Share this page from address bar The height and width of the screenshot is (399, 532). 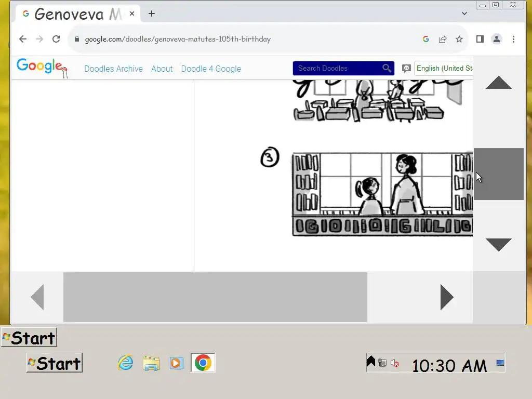443,39
